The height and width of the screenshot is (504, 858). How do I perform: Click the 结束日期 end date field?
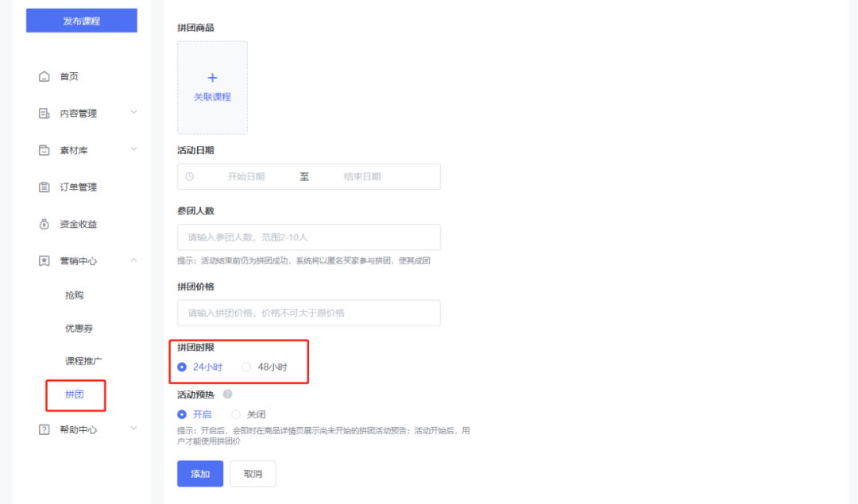coord(362,176)
